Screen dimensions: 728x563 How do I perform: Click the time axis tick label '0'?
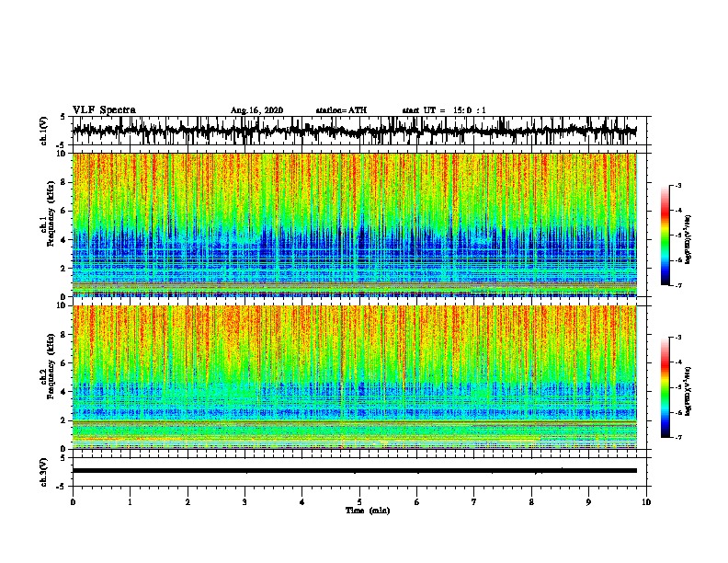point(73,502)
